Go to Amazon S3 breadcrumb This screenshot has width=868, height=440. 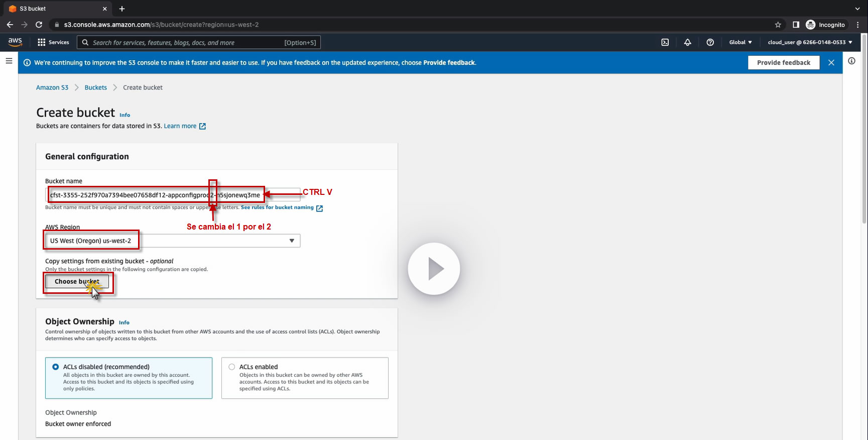52,87
